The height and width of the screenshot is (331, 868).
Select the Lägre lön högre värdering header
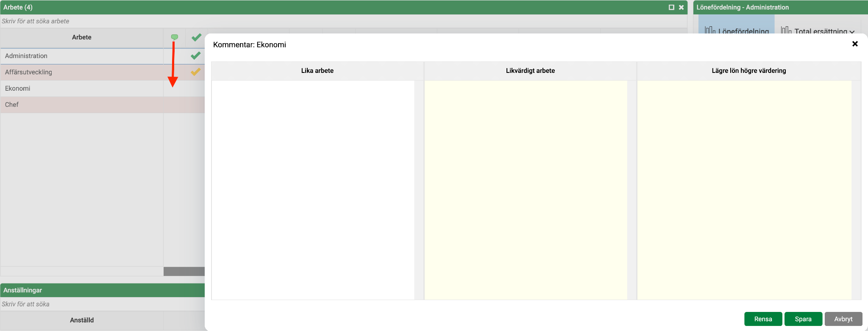(749, 71)
